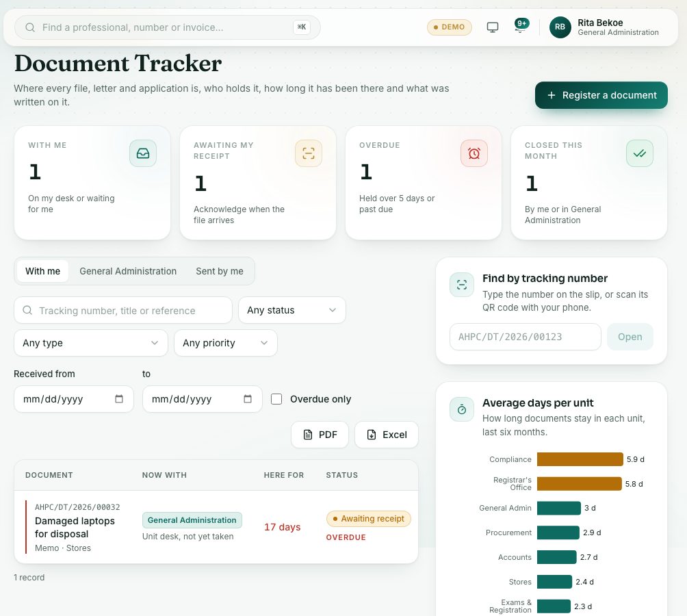Click the RB profile avatar
The width and height of the screenshot is (687, 616).
click(x=560, y=27)
